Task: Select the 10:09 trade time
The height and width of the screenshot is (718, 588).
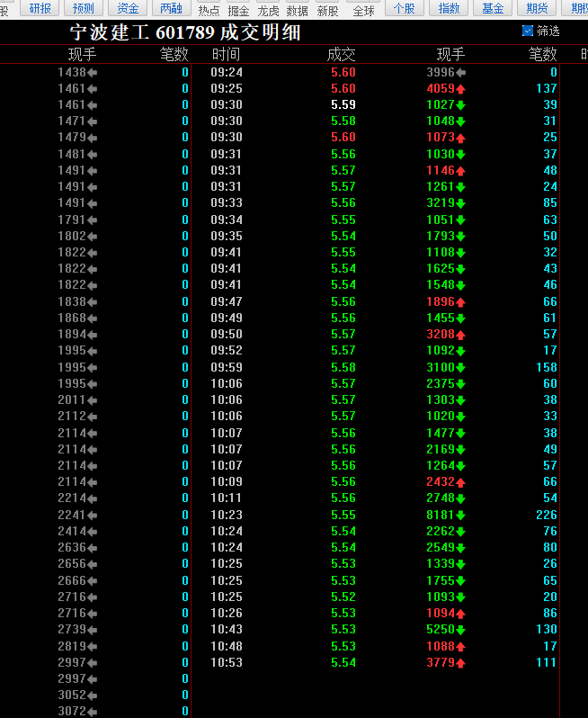Action: point(227,481)
